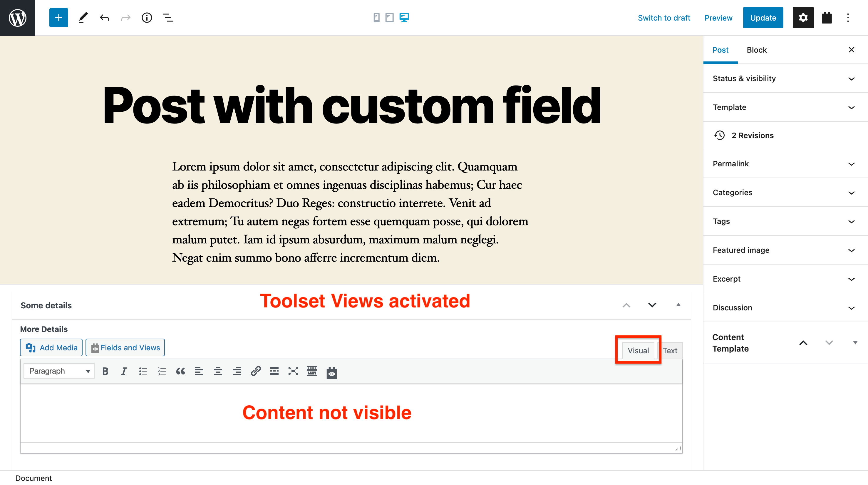Image resolution: width=868 pixels, height=485 pixels.
Task: Expand the Featured image panel
Action: click(785, 250)
